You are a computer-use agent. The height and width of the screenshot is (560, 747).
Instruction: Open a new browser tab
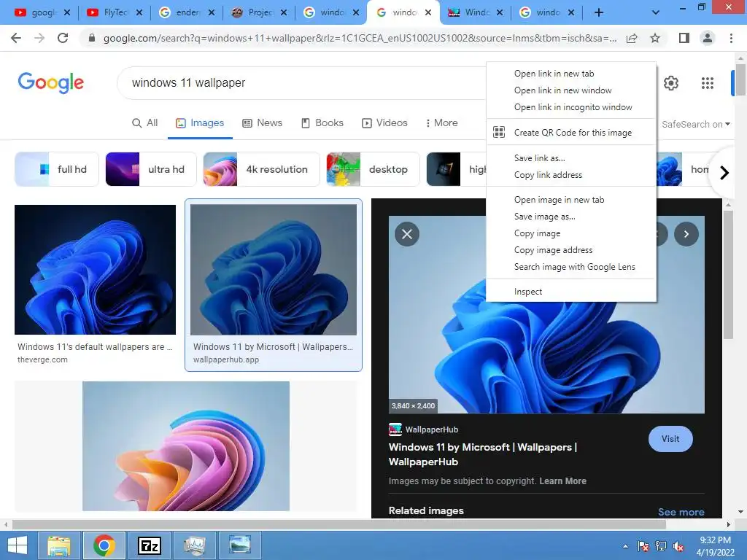[599, 13]
